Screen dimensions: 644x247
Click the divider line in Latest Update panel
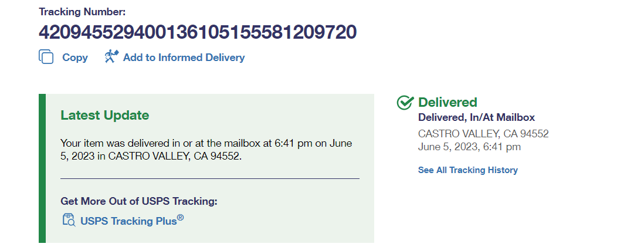(209, 178)
